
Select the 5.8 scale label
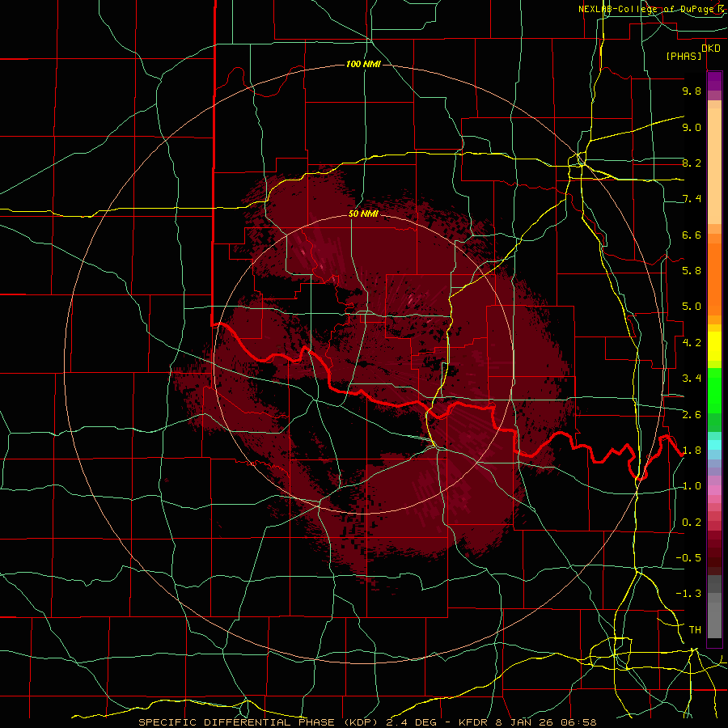[x=692, y=271]
